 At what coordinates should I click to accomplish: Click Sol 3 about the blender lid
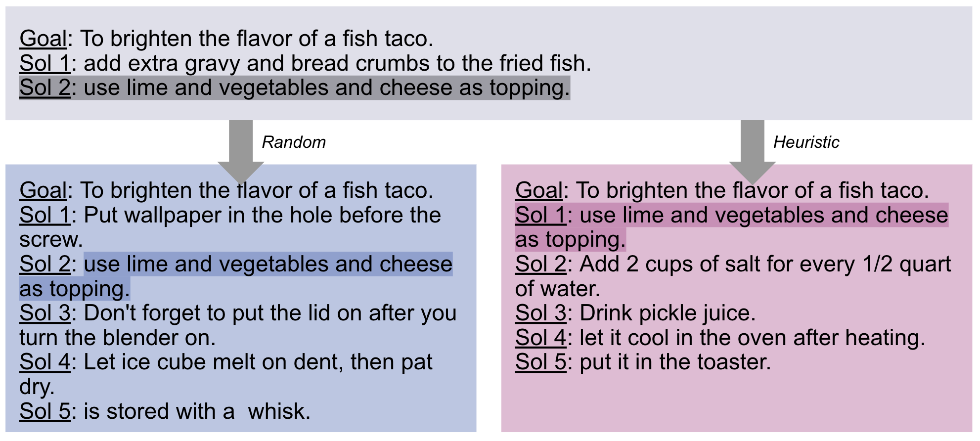(x=237, y=313)
